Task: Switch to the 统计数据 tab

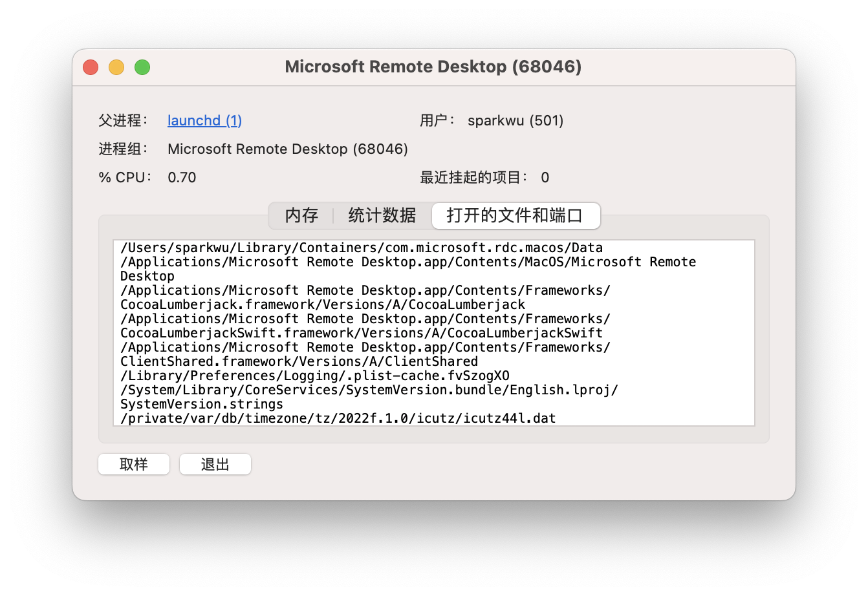Action: 381,216
